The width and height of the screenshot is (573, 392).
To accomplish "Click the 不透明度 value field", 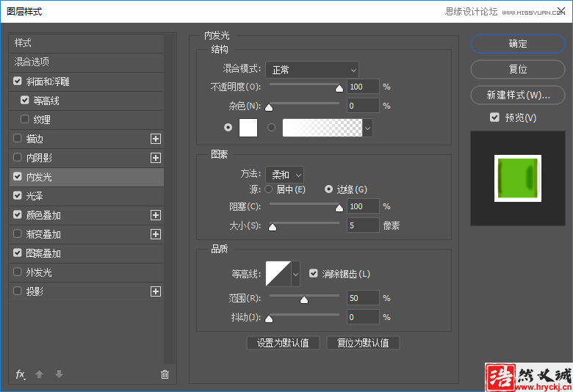I will 363,87.
